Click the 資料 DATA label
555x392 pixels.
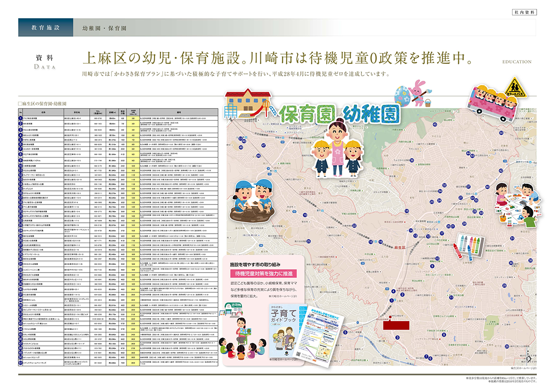45,62
